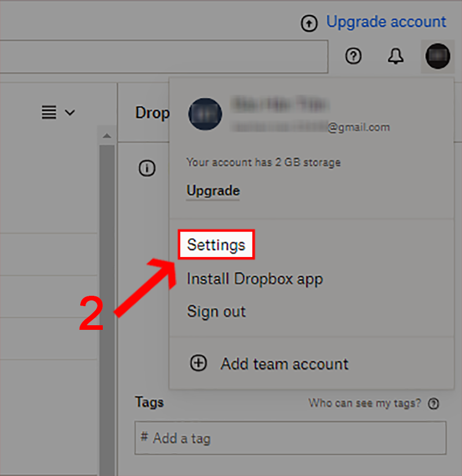
Task: Open 'Who can see my tags?' link
Action: (x=364, y=403)
